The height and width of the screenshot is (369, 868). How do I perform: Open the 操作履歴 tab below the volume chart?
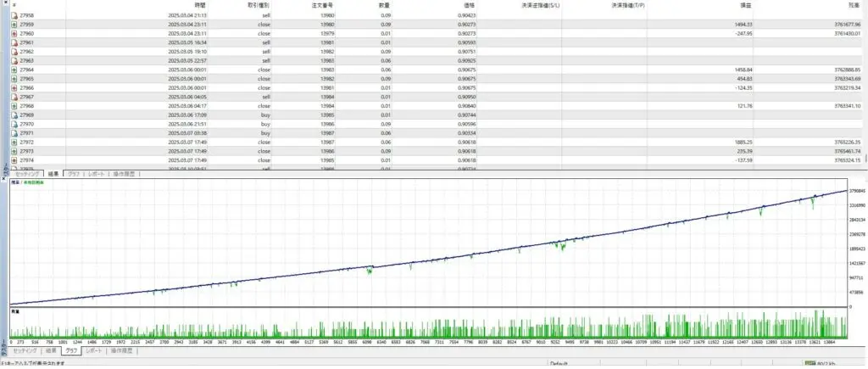[121, 351]
